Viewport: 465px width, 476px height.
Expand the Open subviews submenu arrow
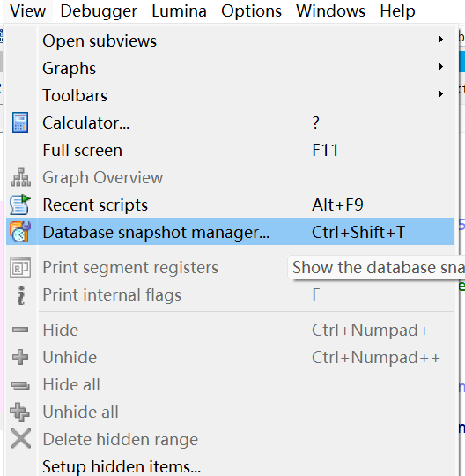440,40
